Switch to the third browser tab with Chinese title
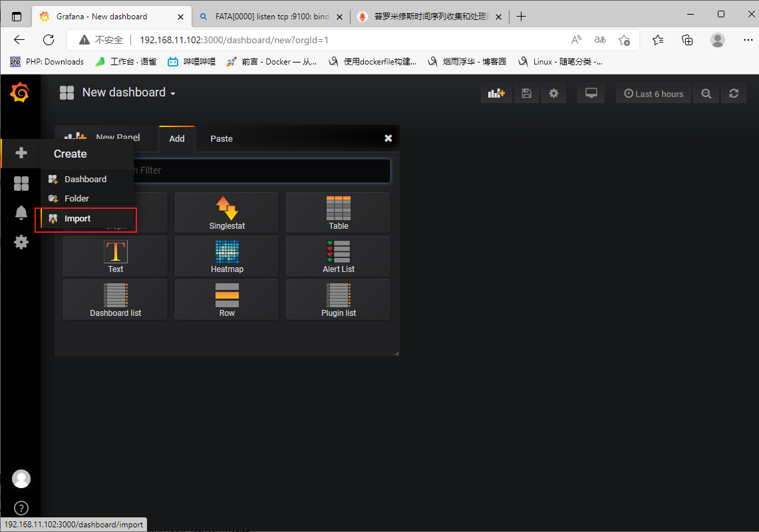Image resolution: width=759 pixels, height=532 pixels. coord(430,17)
